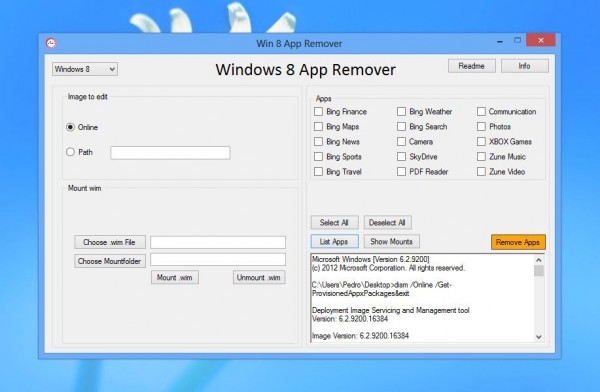The width and height of the screenshot is (600, 392).
Task: Click 'Microsoft Windows [Version 6.2.9200]' log line
Action: tap(370, 259)
